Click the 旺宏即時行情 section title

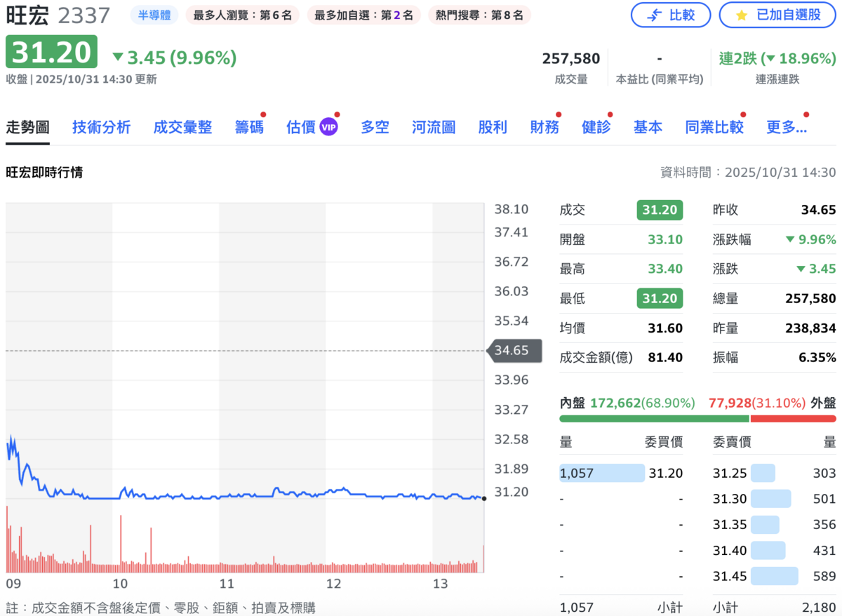pyautogui.click(x=44, y=172)
